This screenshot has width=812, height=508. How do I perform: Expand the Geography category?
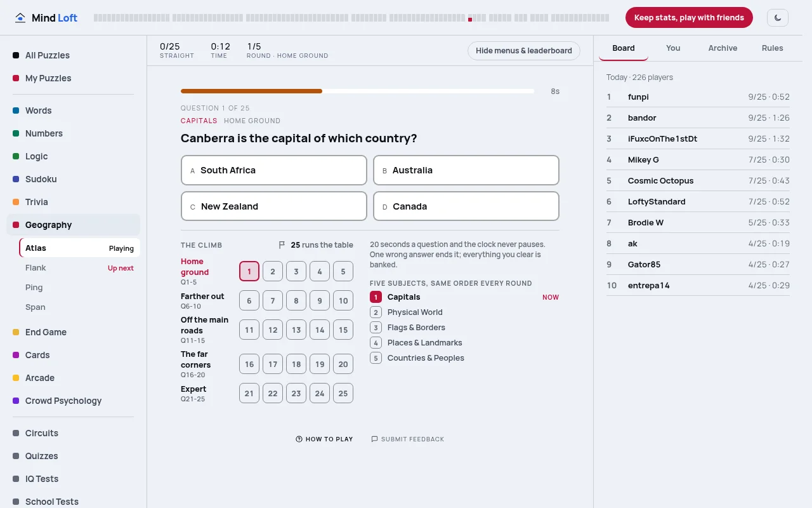coord(73,225)
